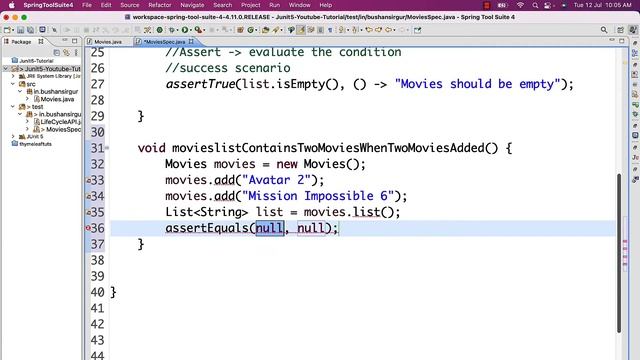Click the Next Annotation toolbar icon

(x=341, y=30)
